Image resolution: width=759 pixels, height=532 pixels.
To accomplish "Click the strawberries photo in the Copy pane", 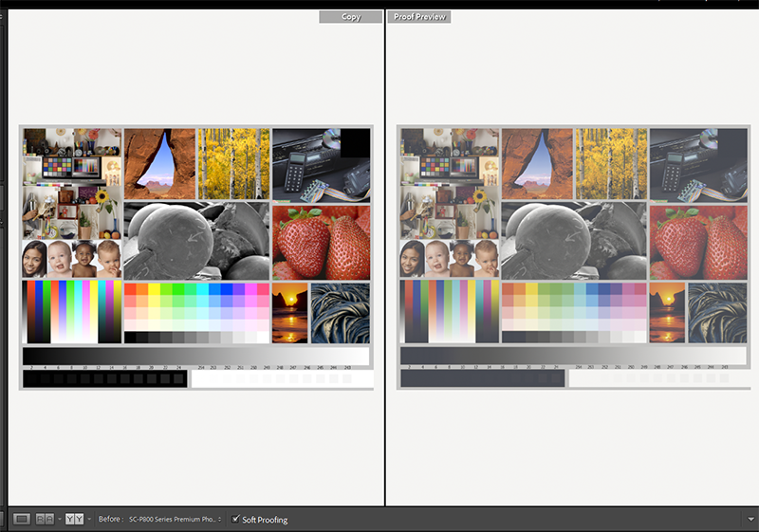I will 321,241.
